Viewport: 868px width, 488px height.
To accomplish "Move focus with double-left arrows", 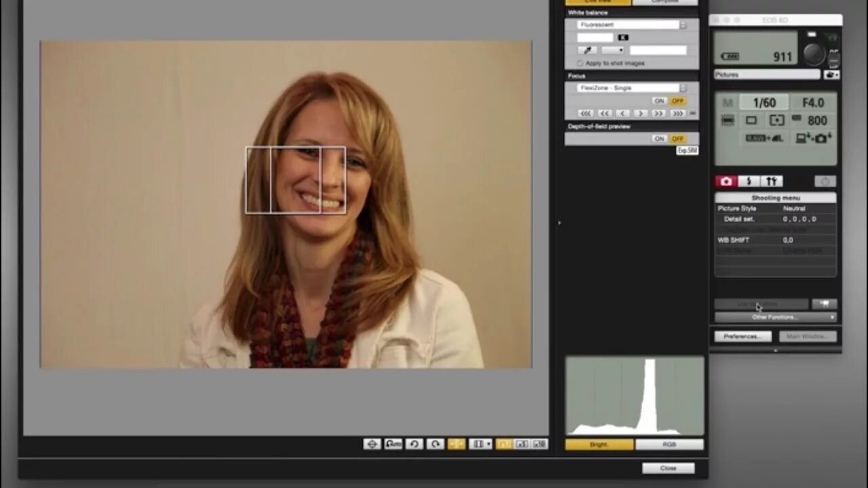I will point(605,113).
